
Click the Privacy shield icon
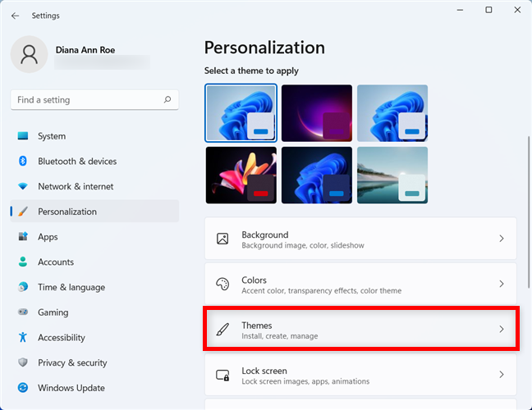pyautogui.click(x=23, y=362)
